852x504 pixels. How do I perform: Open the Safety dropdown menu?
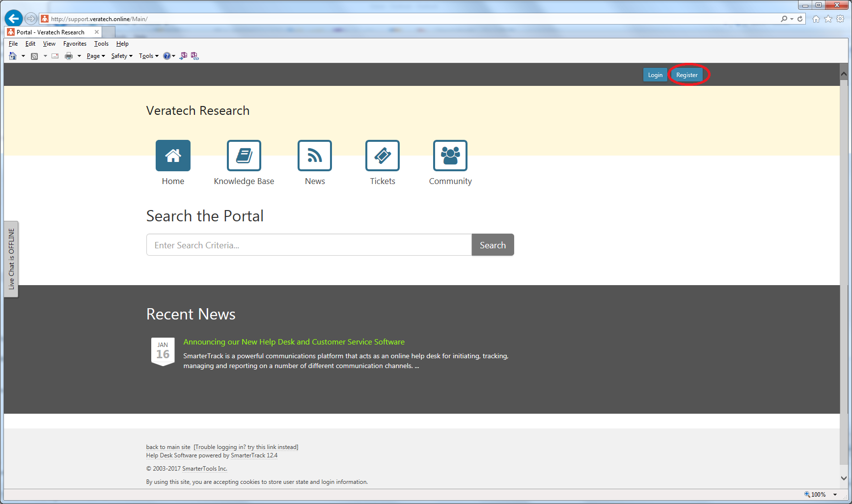pos(122,56)
